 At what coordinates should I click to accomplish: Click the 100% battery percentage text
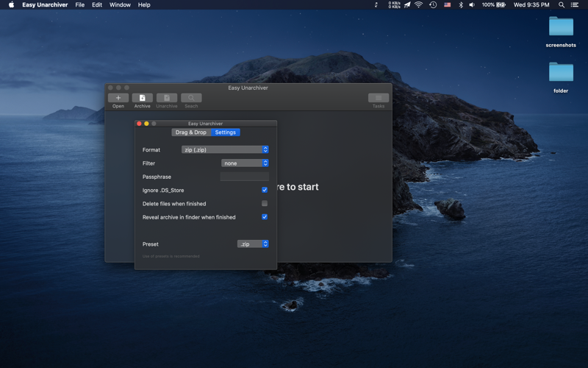488,5
